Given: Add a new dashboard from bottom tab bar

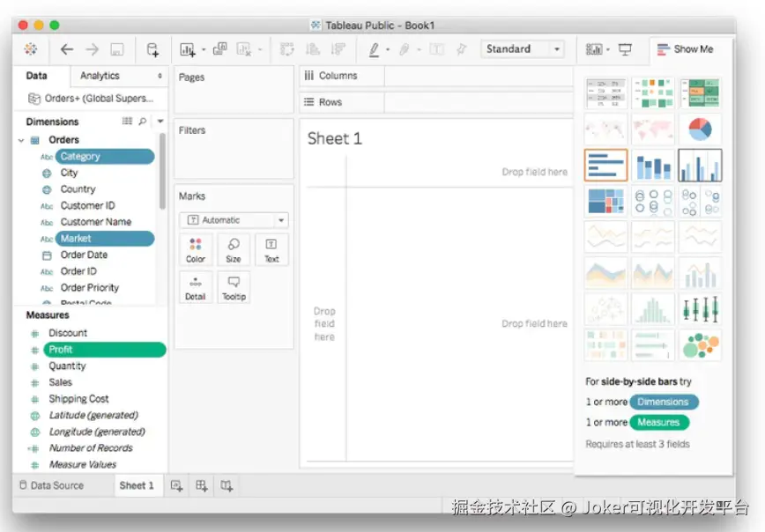Looking at the screenshot, I should point(202,485).
